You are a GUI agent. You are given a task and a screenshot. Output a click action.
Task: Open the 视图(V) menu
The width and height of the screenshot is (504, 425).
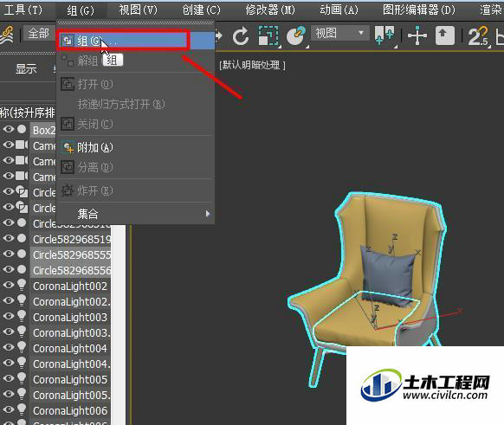pyautogui.click(x=138, y=10)
